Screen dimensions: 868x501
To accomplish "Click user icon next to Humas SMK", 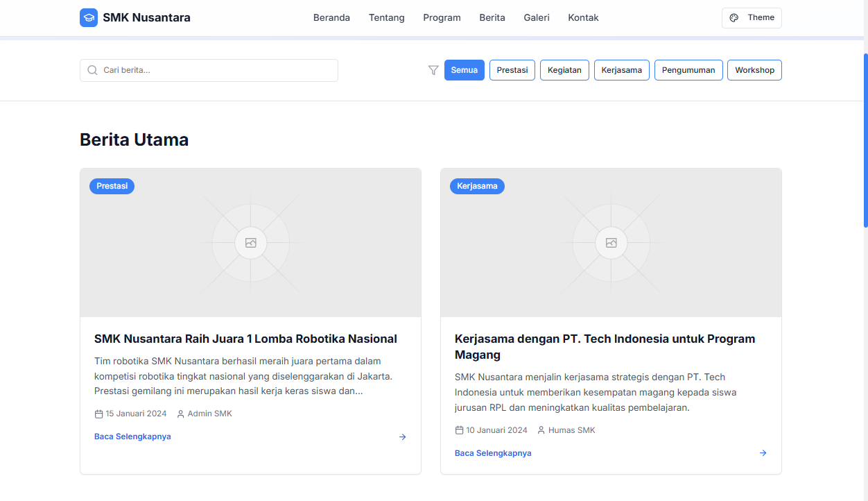I will pos(541,430).
